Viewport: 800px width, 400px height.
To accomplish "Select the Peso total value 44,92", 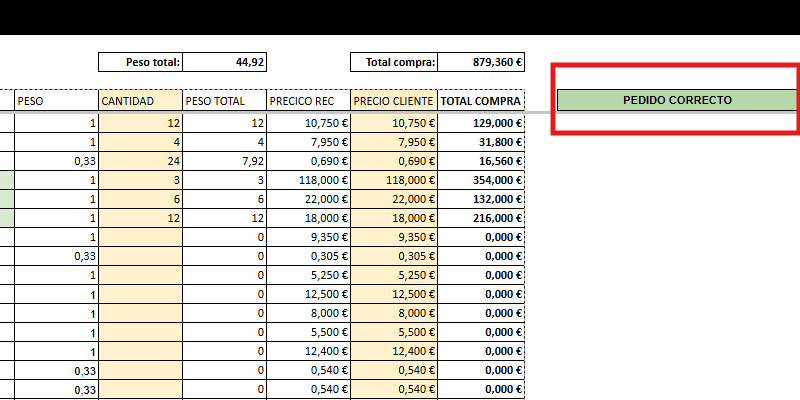I will click(224, 62).
